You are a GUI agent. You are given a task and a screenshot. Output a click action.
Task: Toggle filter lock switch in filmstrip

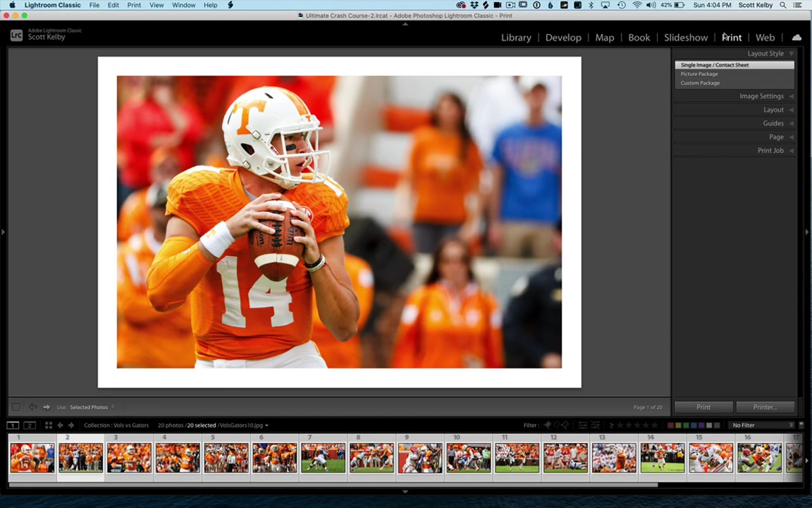pos(801,425)
